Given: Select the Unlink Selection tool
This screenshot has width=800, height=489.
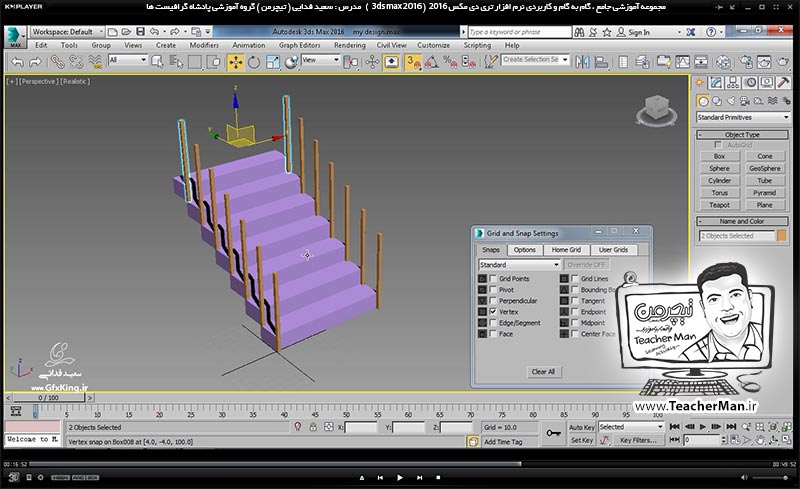Looking at the screenshot, I should click(x=76, y=62).
